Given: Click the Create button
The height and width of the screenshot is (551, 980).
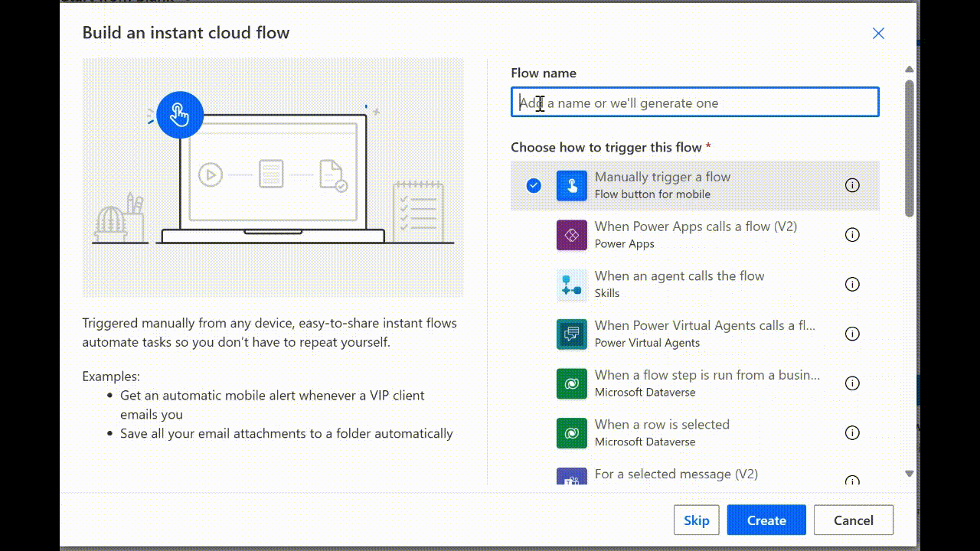Looking at the screenshot, I should pyautogui.click(x=766, y=520).
